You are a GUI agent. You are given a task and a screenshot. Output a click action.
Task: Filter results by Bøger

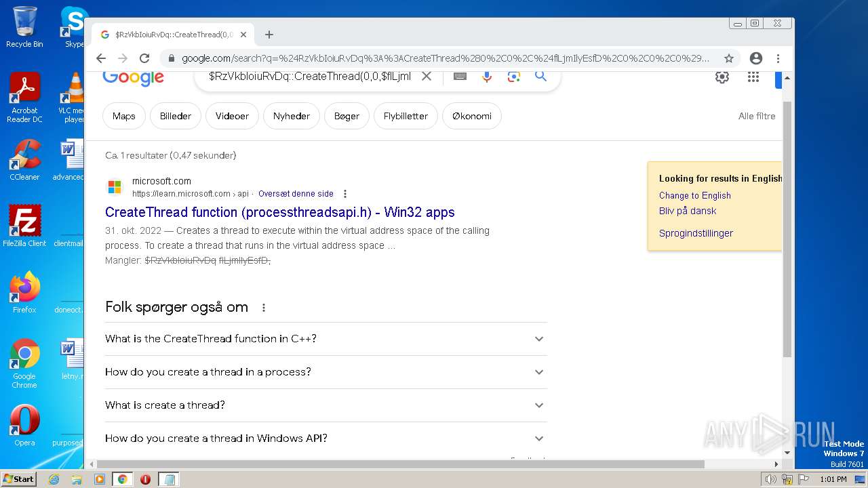point(347,116)
